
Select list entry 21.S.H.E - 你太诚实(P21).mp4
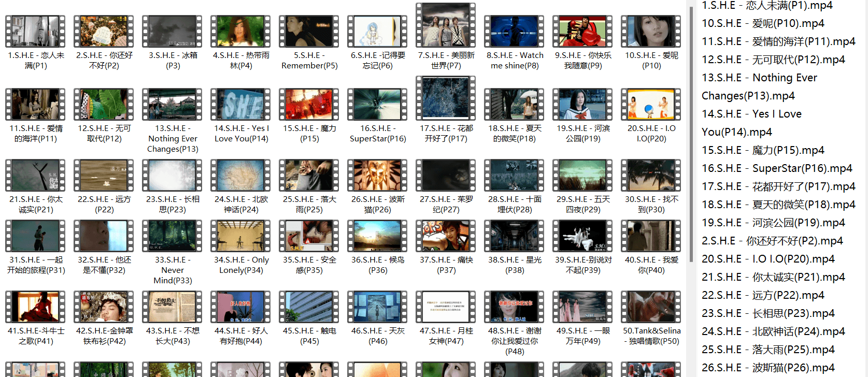(773, 277)
